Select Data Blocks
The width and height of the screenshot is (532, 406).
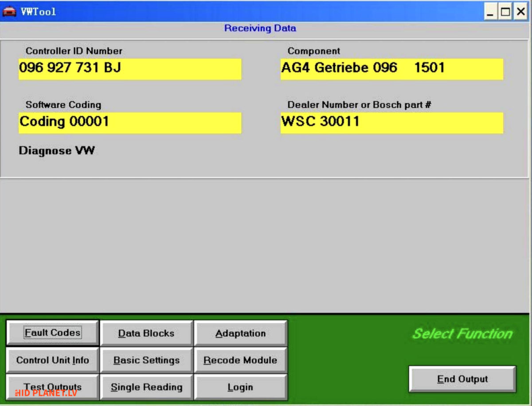coord(147,333)
